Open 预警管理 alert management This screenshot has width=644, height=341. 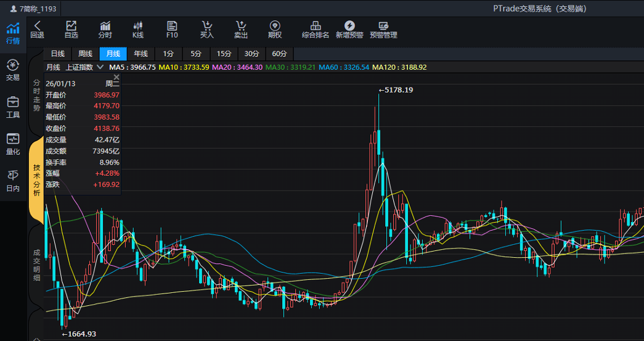pos(383,30)
